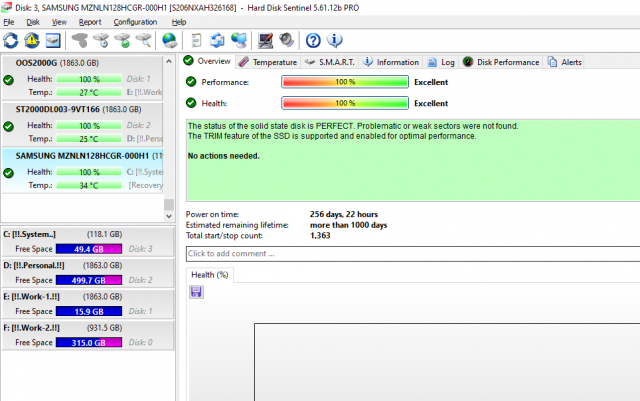Open the Configuration menu

[x=135, y=21]
